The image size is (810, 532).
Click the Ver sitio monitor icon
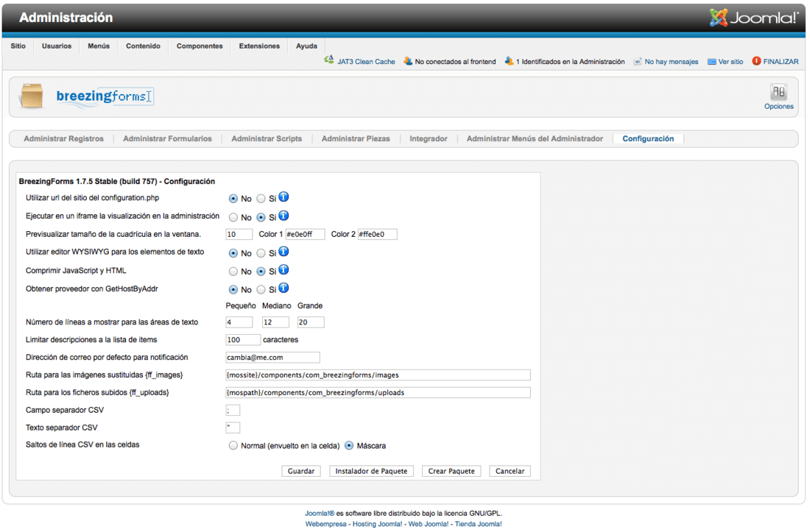pos(712,61)
